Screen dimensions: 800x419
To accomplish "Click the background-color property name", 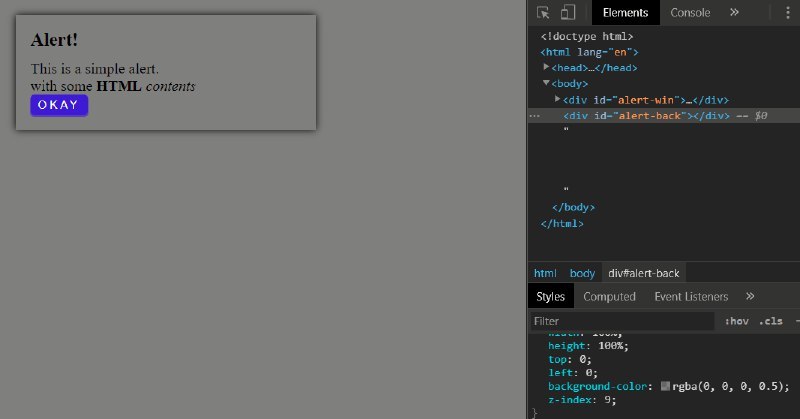I will point(597,386).
